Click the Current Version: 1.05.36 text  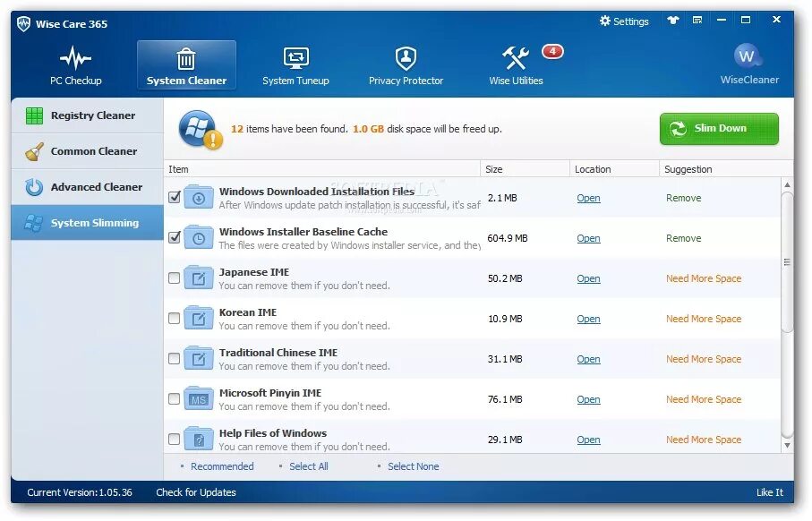[x=80, y=492]
